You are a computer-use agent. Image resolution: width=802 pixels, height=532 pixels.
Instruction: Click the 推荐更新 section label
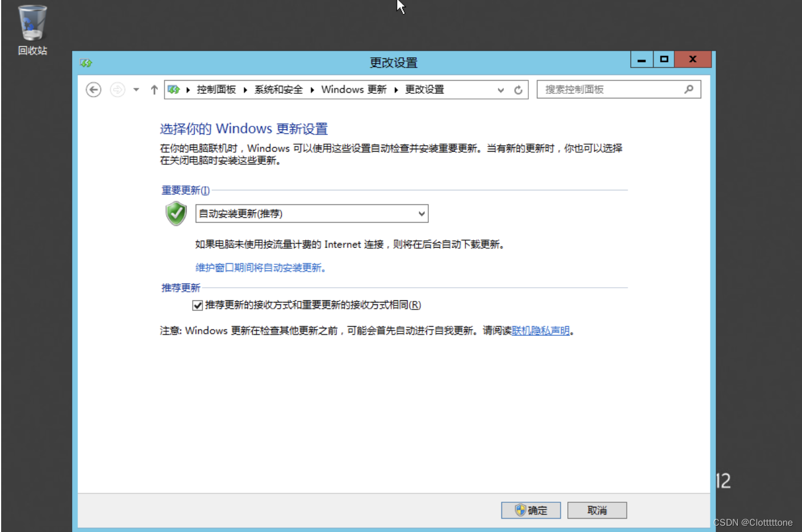pyautogui.click(x=181, y=288)
